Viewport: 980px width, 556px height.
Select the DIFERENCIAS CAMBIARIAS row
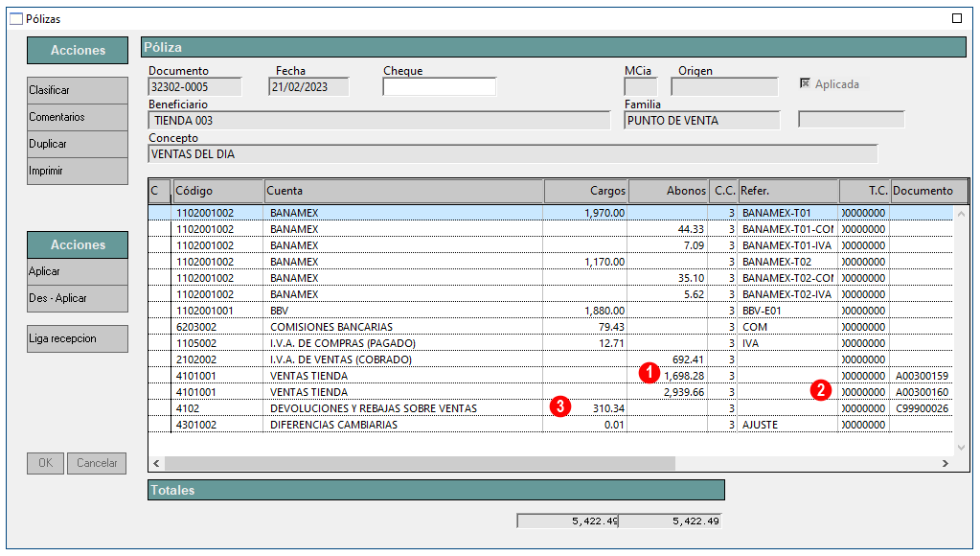click(x=551, y=425)
